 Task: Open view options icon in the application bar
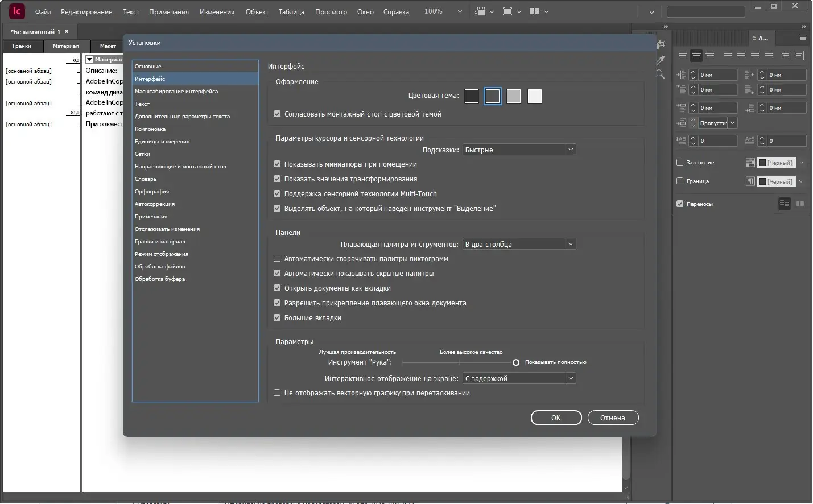point(481,11)
